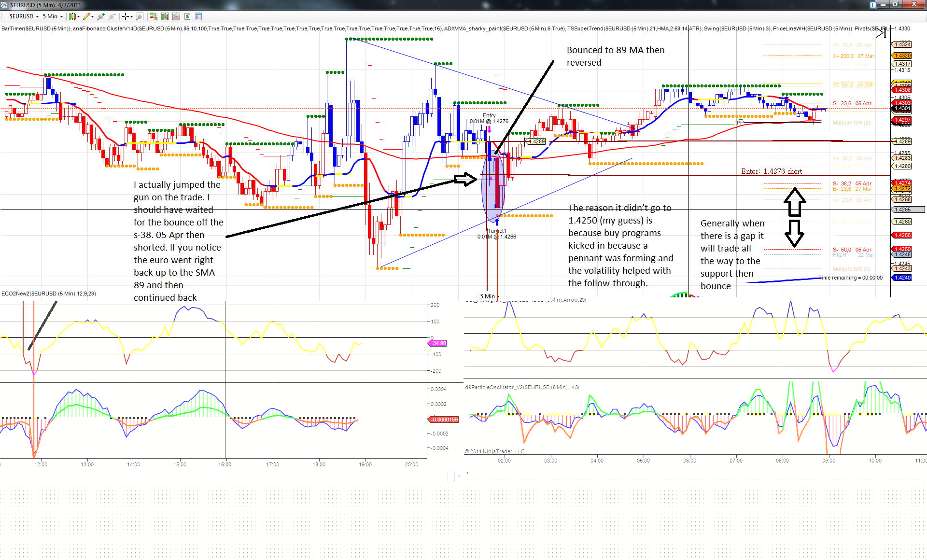Click the 1.4255 red price marker

[x=902, y=235]
